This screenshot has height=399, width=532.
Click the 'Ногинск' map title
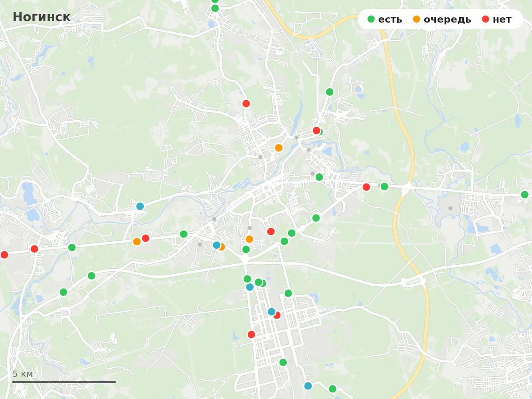tap(41, 17)
